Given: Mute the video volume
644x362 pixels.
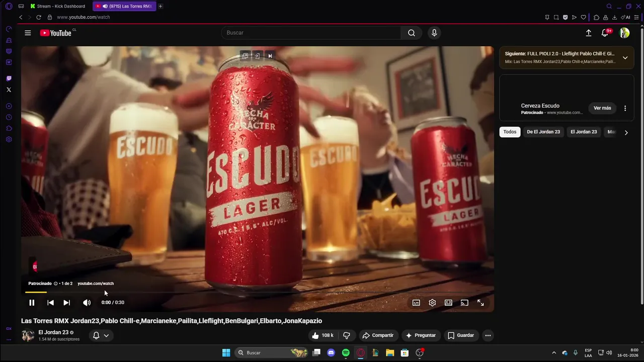Looking at the screenshot, I should pyautogui.click(x=87, y=303).
